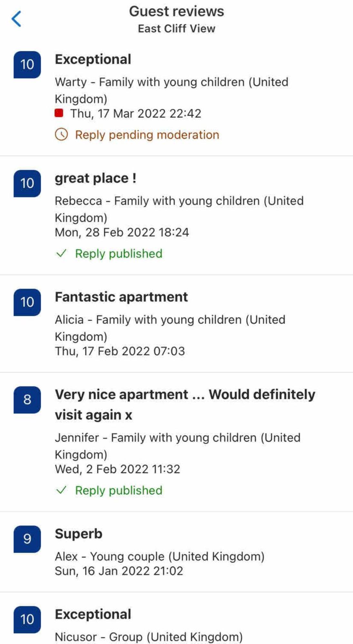353x644 pixels.
Task: Tap the red unread marker on Warty's review
Action: [x=59, y=113]
